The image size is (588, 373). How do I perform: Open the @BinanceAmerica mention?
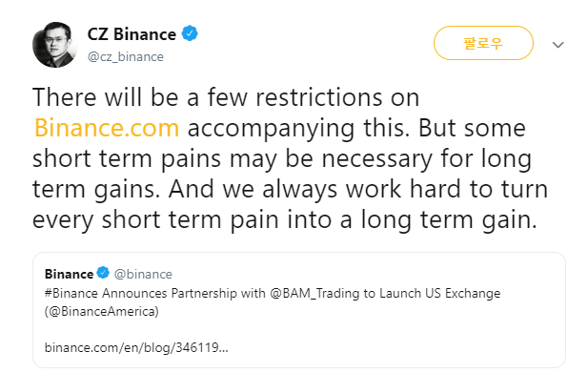point(102,311)
